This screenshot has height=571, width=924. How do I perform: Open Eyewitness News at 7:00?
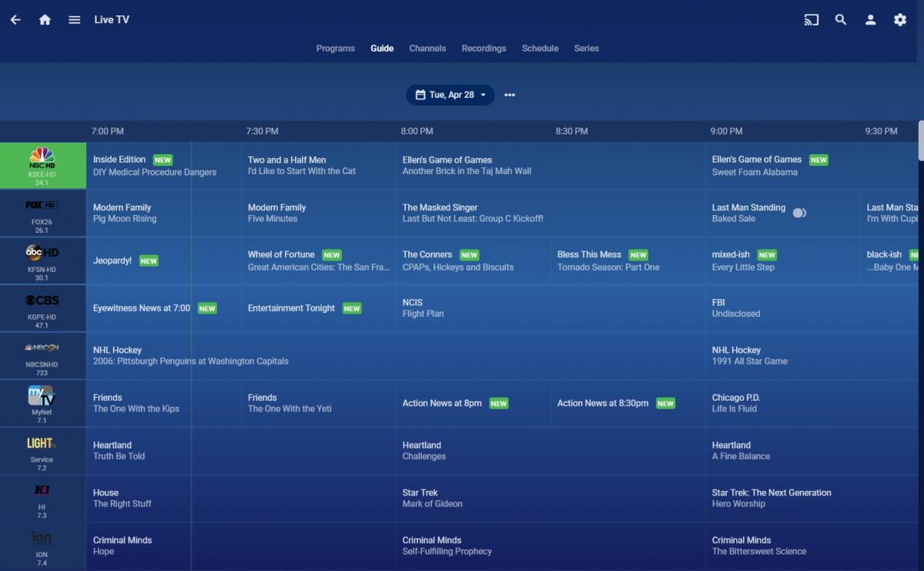coord(163,308)
